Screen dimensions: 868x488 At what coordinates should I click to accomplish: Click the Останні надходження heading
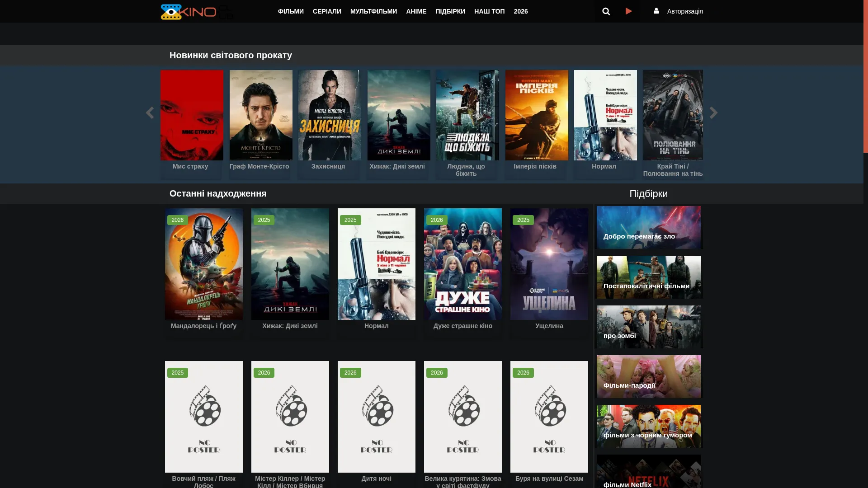pos(218,193)
